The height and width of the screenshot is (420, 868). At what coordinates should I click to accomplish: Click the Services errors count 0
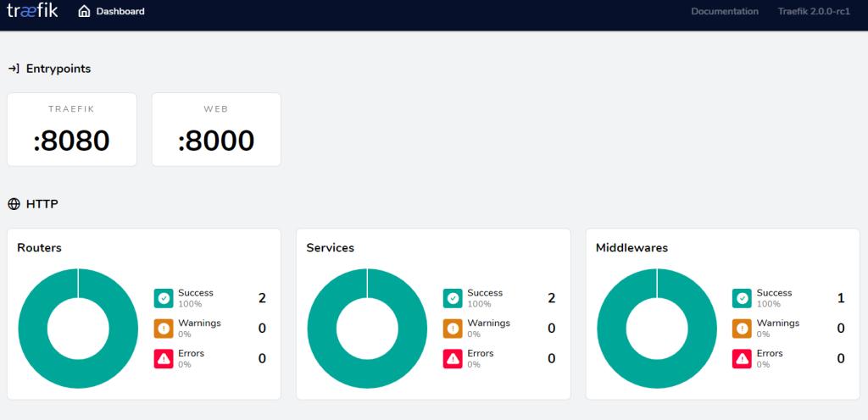pyautogui.click(x=551, y=359)
